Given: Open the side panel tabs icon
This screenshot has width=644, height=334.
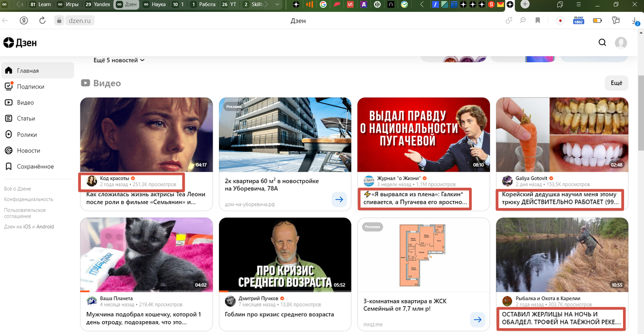Looking at the screenshot, I should tap(560, 4).
